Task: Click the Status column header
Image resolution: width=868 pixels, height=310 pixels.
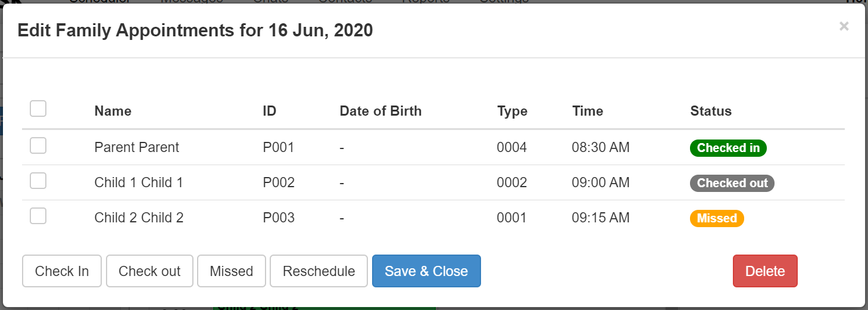Action: click(711, 111)
